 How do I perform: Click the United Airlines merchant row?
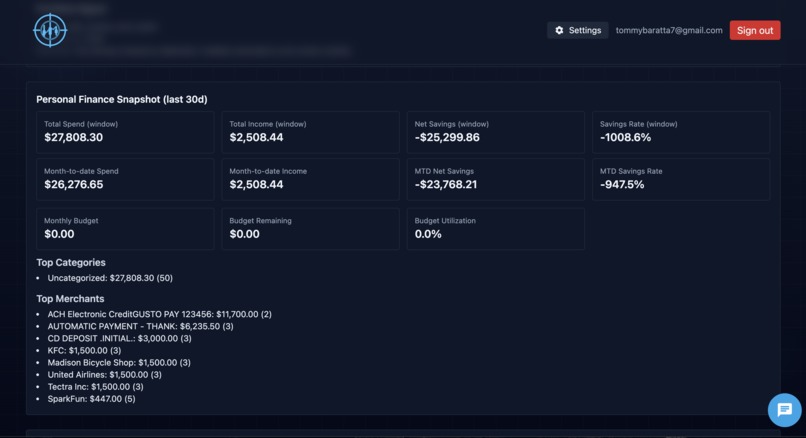pos(104,375)
